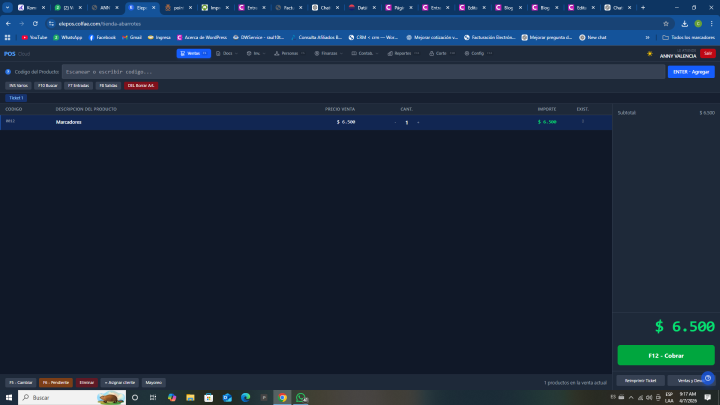
Task: Click the red Salir button
Action: click(x=708, y=53)
